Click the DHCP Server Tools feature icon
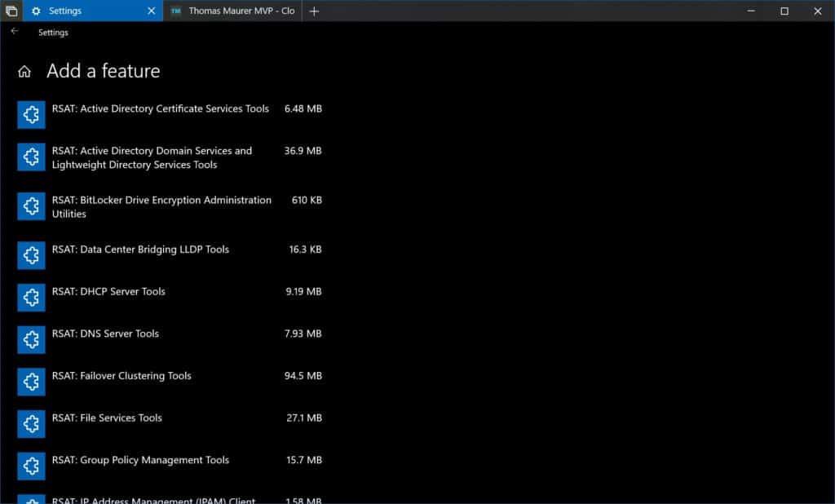Image resolution: width=835 pixels, height=504 pixels. click(31, 298)
